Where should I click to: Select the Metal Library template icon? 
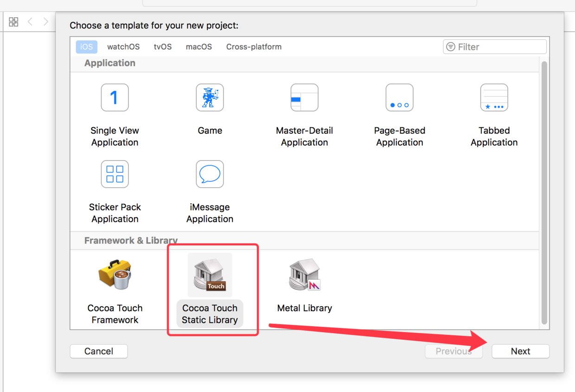point(304,275)
